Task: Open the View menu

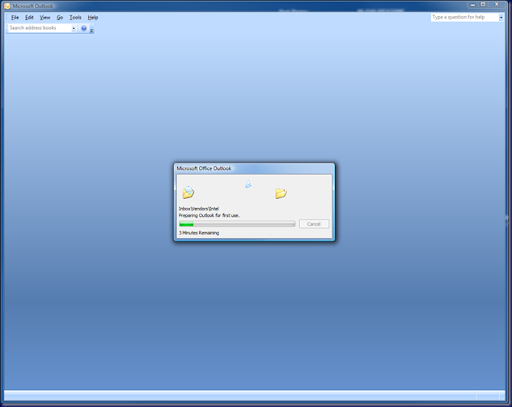Action: tap(45, 17)
